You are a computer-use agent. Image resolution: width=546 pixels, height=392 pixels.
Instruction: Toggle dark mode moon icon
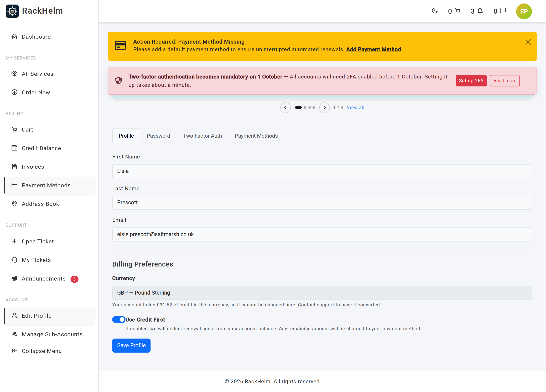(435, 11)
